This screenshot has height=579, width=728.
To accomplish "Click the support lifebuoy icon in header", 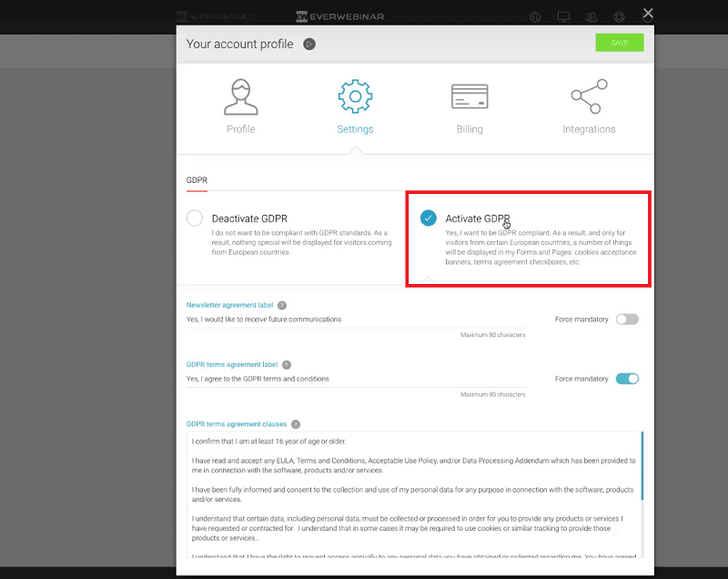I will pos(619,17).
